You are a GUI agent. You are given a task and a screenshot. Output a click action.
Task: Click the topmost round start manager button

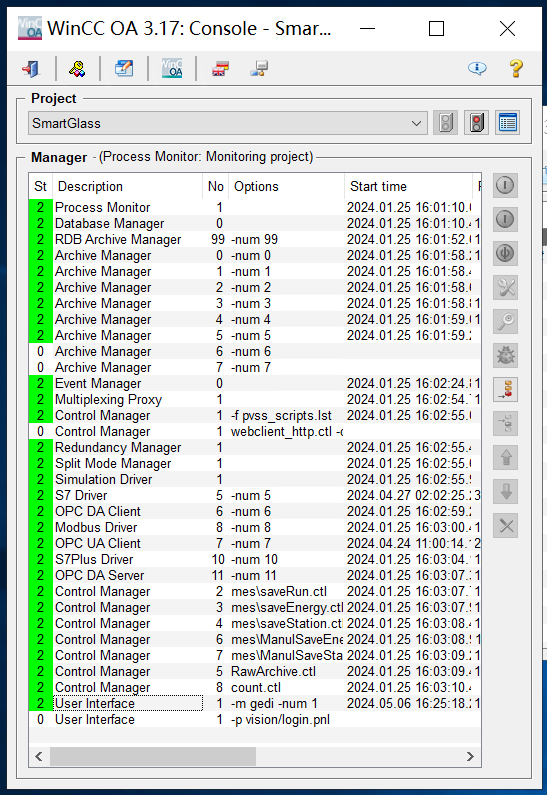point(505,185)
